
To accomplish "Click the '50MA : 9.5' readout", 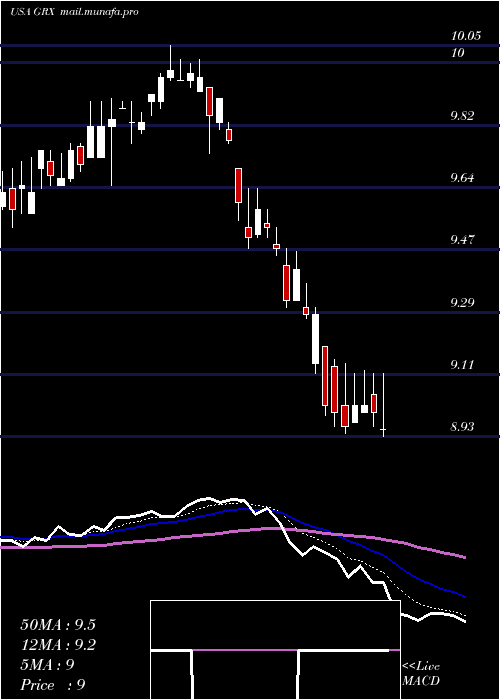I will [x=58, y=625].
